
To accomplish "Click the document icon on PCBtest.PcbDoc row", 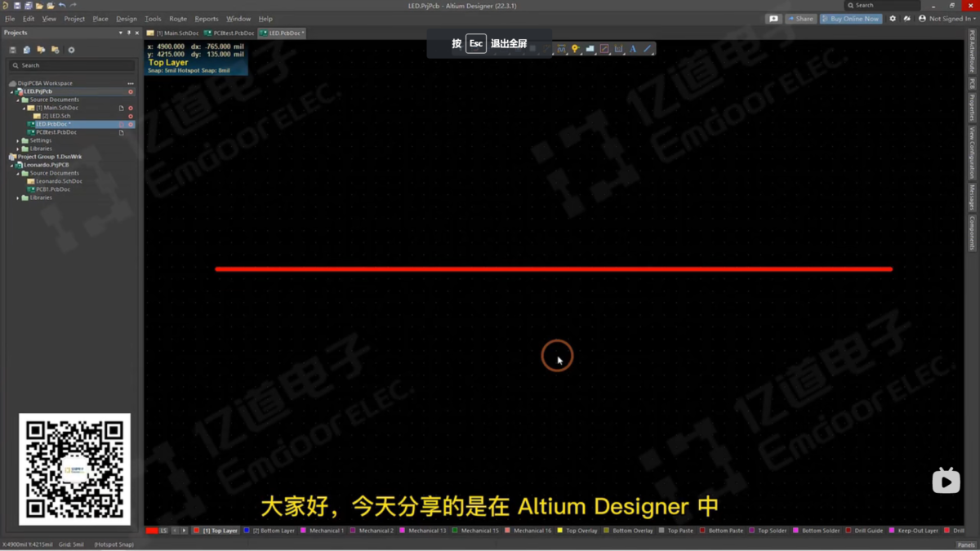I will coord(121,132).
